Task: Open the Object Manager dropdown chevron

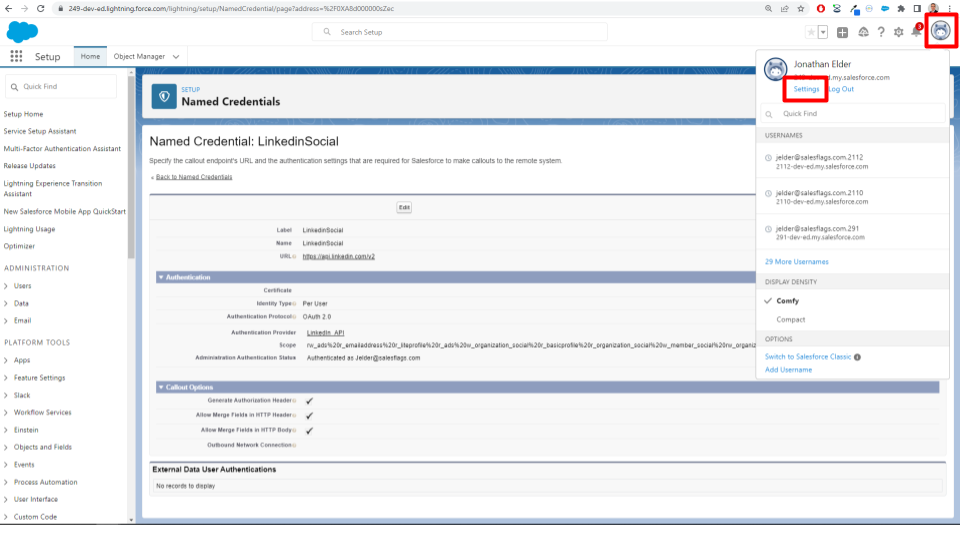Action: point(176,56)
